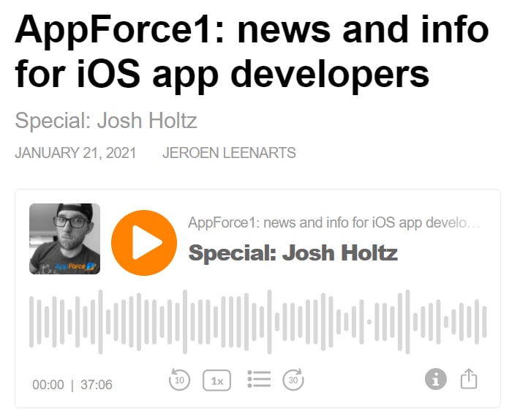
Task: Show episode info with the i icon
Action: pos(436,379)
